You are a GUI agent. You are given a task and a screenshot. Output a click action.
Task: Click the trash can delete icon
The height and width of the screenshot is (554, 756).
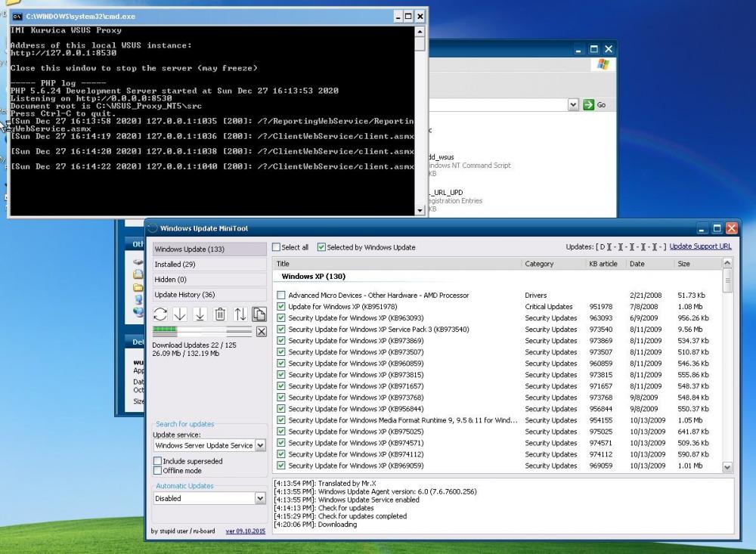(220, 314)
